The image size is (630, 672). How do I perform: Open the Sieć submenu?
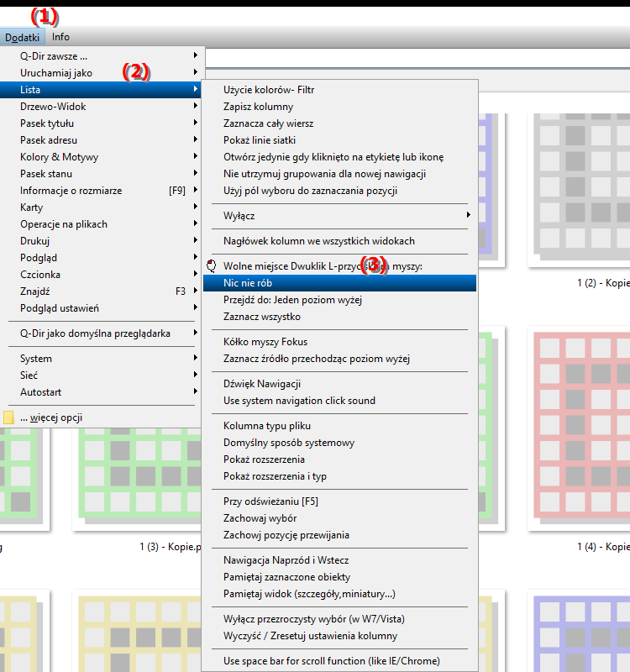101,375
